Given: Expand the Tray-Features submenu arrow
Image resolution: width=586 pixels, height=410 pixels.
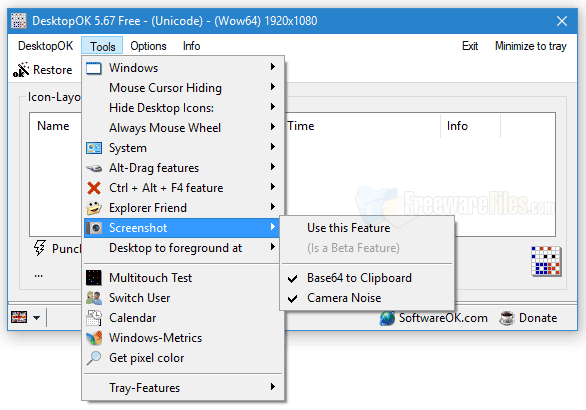Looking at the screenshot, I should click(273, 386).
